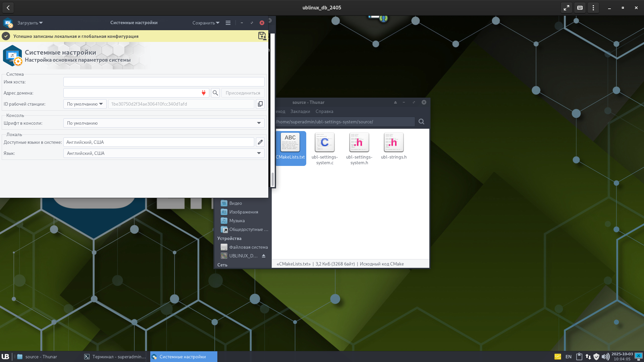Click the domain search magnifier icon
Viewport: 644px width, 362px height.
click(215, 93)
